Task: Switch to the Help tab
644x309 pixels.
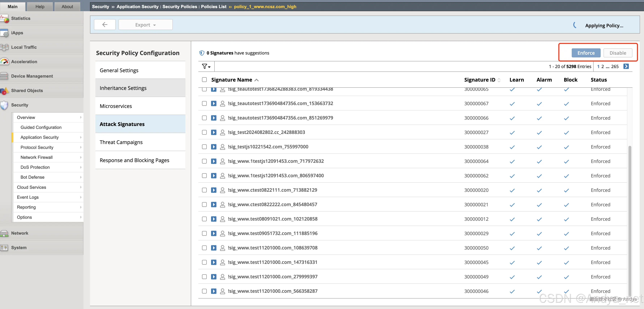Action: [x=40, y=6]
